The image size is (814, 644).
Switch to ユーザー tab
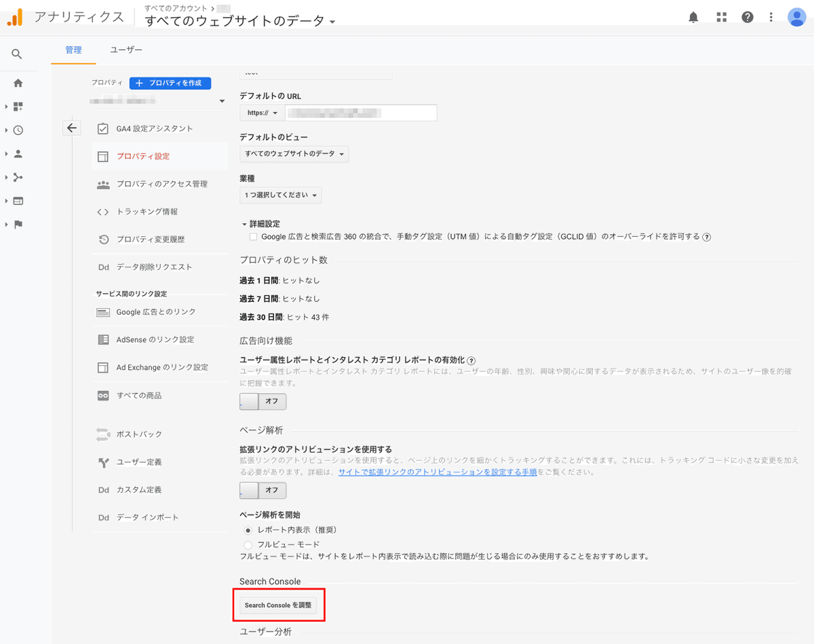(126, 50)
